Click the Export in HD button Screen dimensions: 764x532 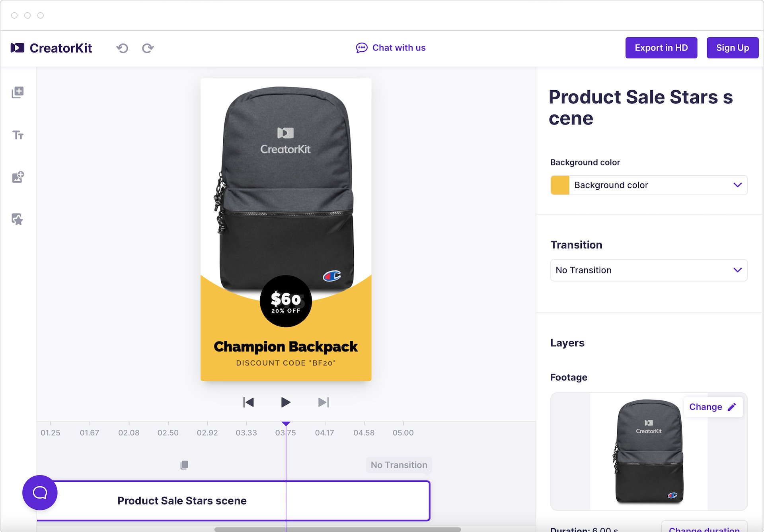click(661, 48)
